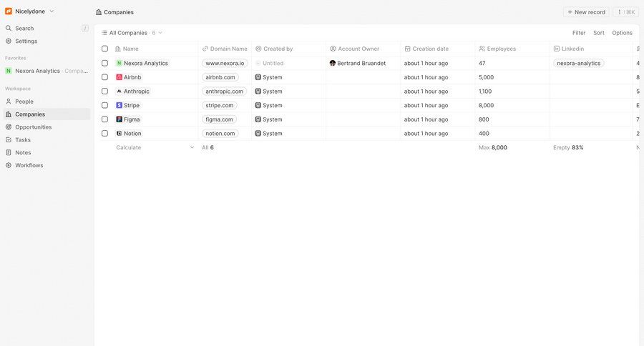Click the Opportunities target icon

coord(8,127)
